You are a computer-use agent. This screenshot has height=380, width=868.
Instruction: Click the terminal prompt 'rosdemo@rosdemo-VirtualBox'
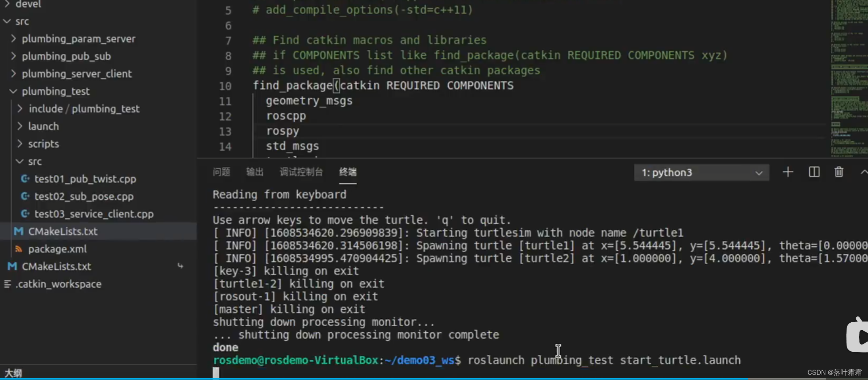tap(295, 360)
